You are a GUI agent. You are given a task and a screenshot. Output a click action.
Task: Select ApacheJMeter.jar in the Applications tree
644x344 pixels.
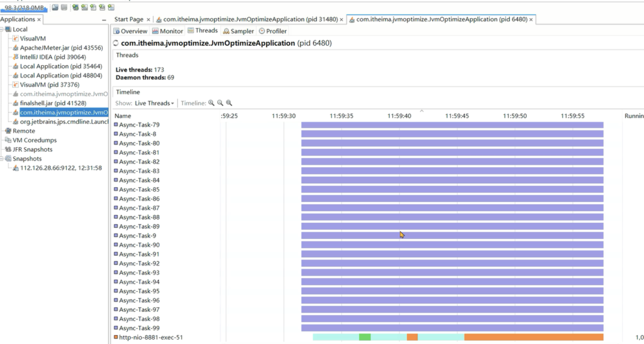pyautogui.click(x=61, y=48)
